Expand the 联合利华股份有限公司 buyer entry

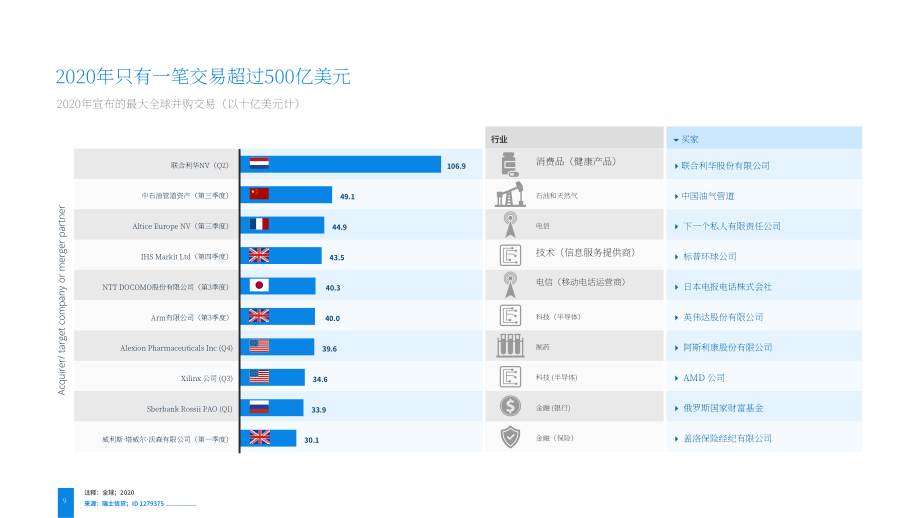(677, 166)
